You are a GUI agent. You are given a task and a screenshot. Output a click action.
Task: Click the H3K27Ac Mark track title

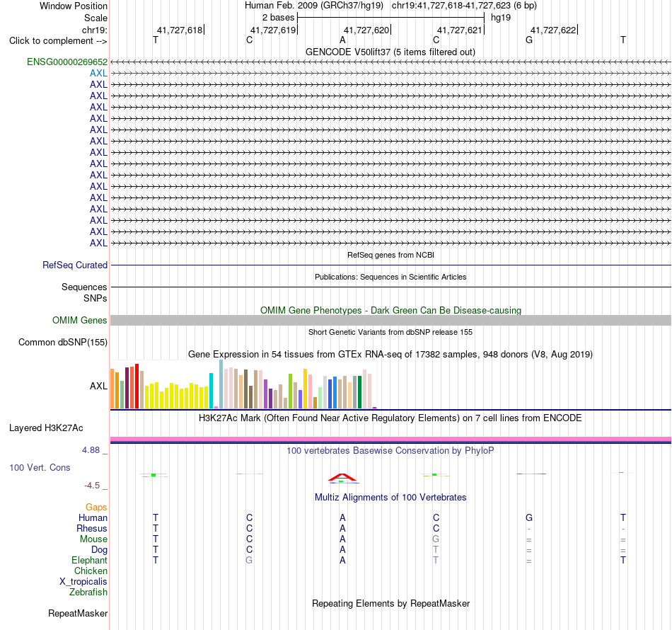[x=390, y=418]
